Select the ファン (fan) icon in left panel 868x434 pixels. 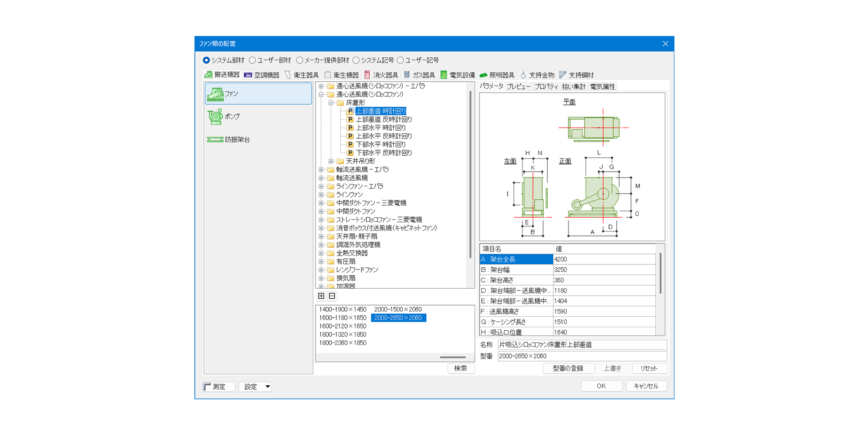pyautogui.click(x=215, y=94)
